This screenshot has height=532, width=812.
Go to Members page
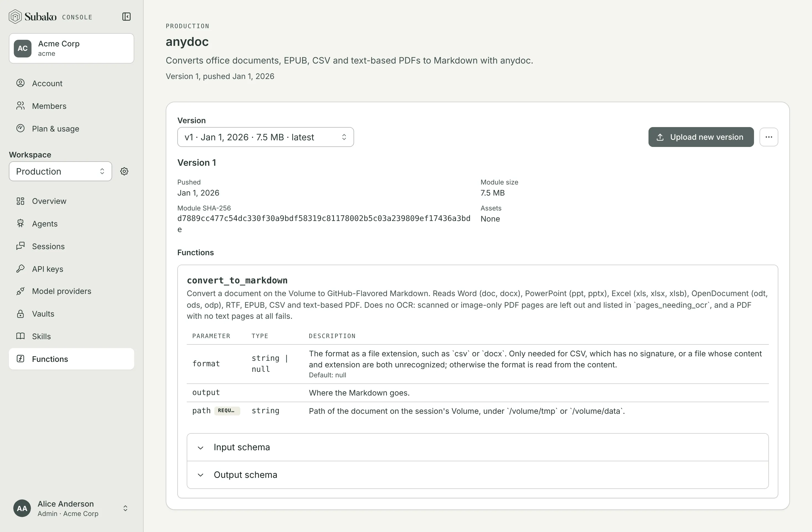coord(71,106)
